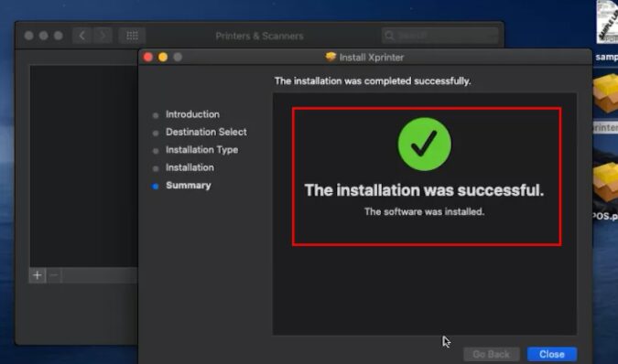Click the green success checkmark icon

[x=425, y=144]
